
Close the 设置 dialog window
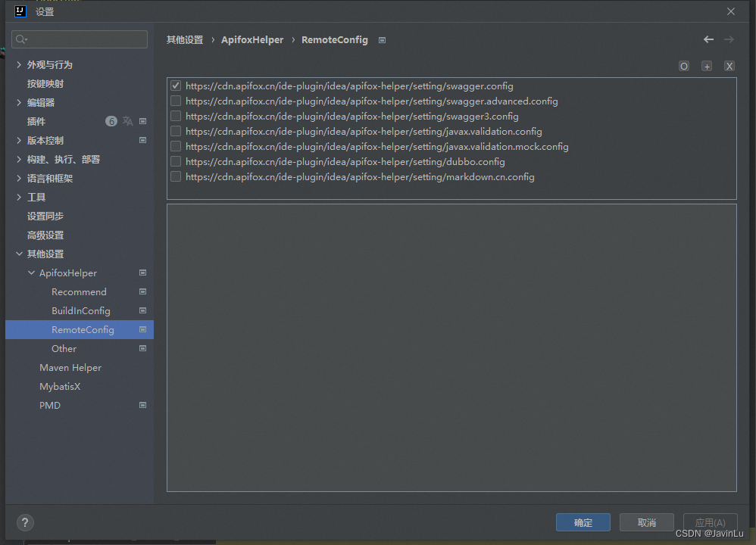(x=731, y=11)
